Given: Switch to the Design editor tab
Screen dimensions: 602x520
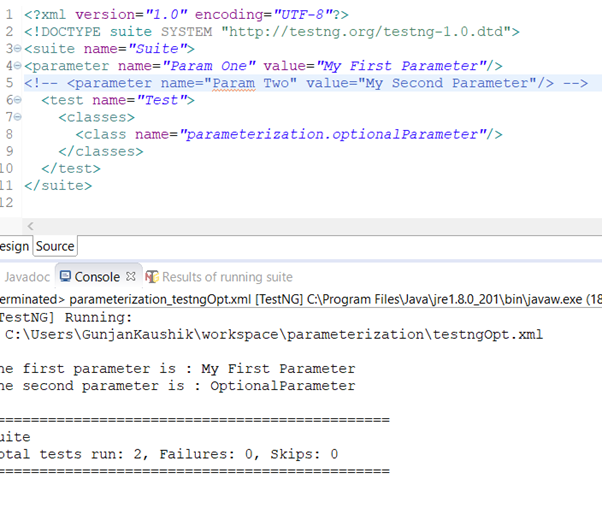Looking at the screenshot, I should pyautogui.click(x=14, y=246).
